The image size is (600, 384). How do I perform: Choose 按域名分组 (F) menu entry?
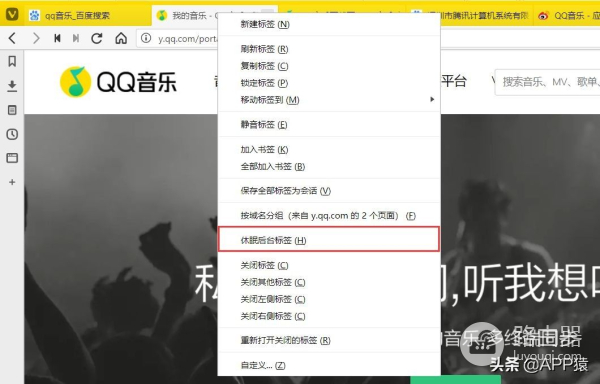(x=329, y=215)
